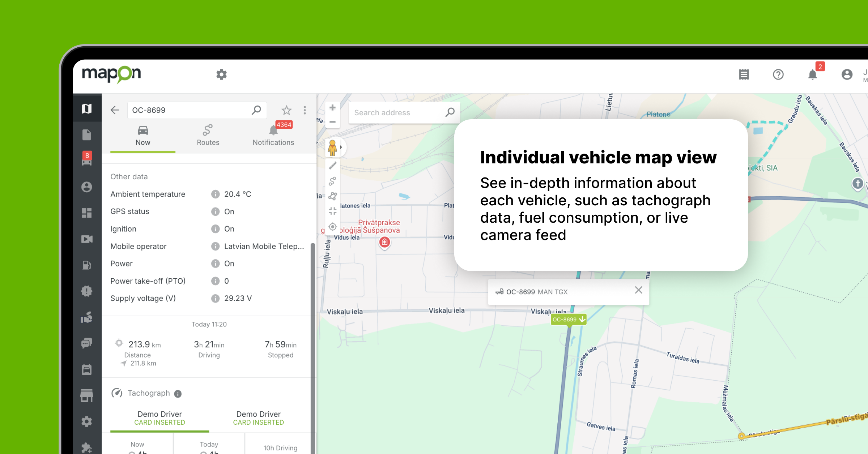Open the fuel pump sidebar section
The height and width of the screenshot is (454, 868).
(87, 265)
